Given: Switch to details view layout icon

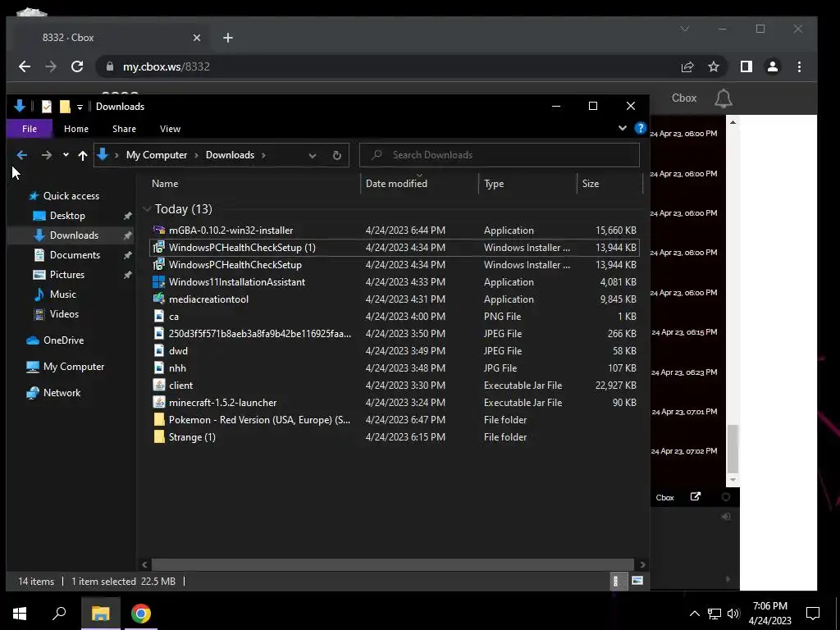Looking at the screenshot, I should pyautogui.click(x=615, y=581).
